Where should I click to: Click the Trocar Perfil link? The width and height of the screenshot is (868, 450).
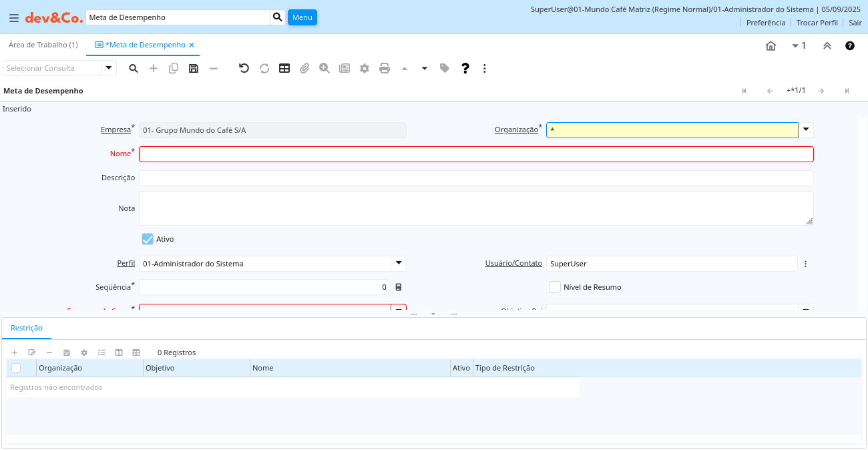pyautogui.click(x=817, y=23)
